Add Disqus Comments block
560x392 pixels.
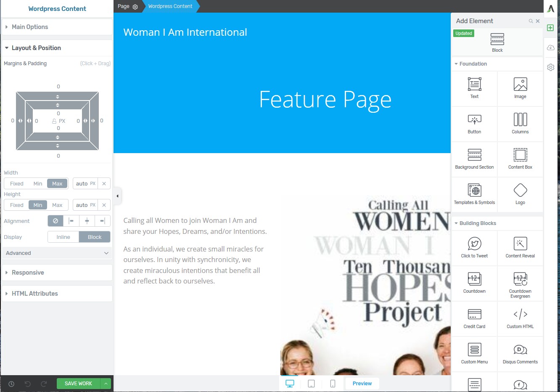520,354
